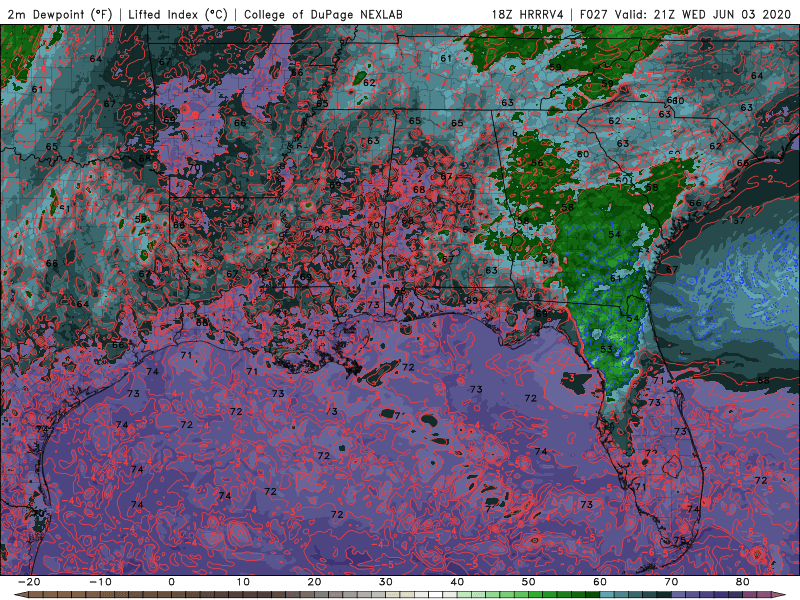
Task: Click the "20" tick label on color scale
Action: tap(314, 582)
